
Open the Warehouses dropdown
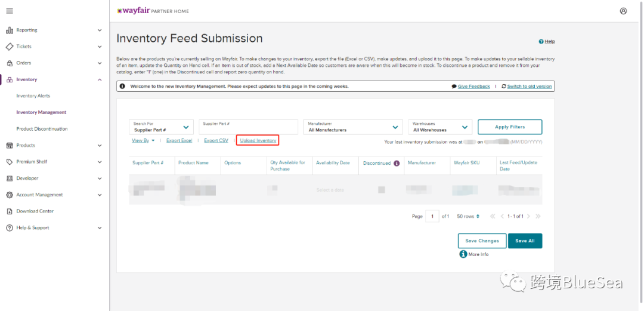click(x=440, y=127)
